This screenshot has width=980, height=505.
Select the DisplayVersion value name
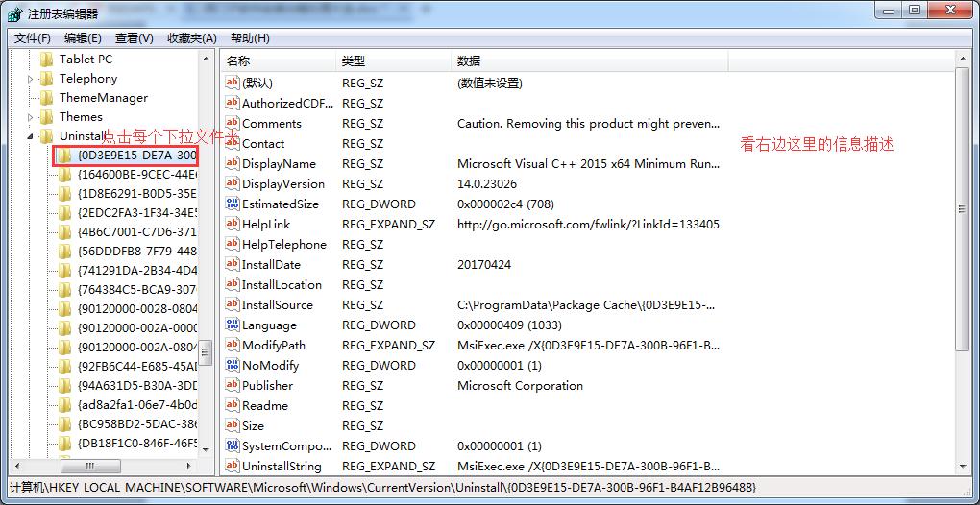pos(283,183)
